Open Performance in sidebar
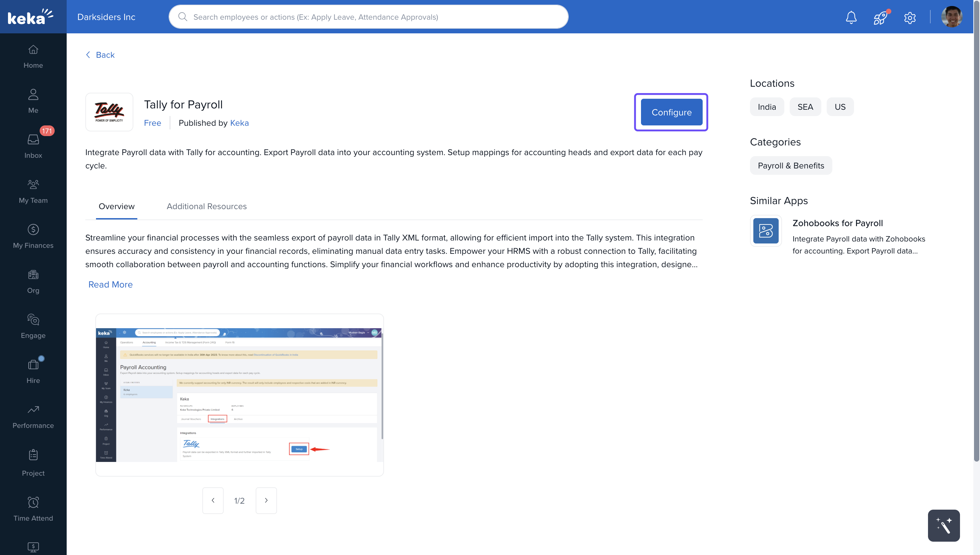Screen dimensions: 980x555 (33, 416)
